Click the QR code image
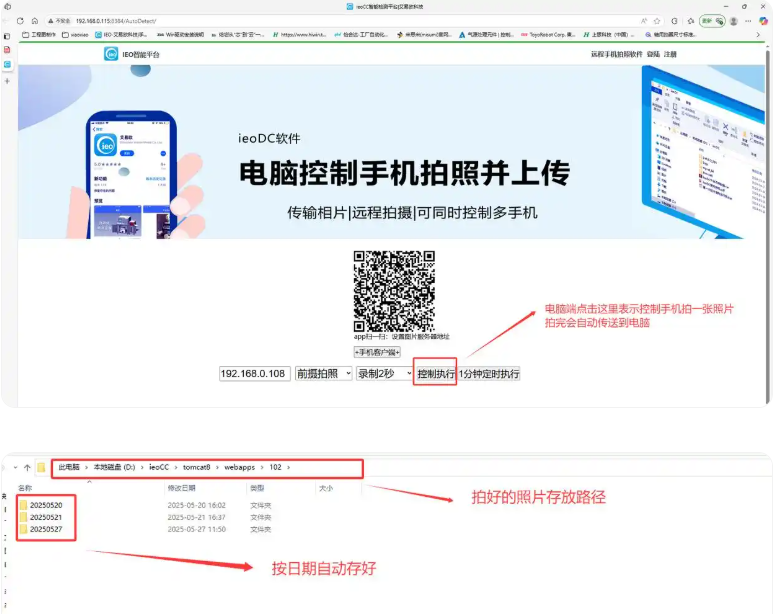Viewport: 776px width, 614px height. click(x=394, y=291)
